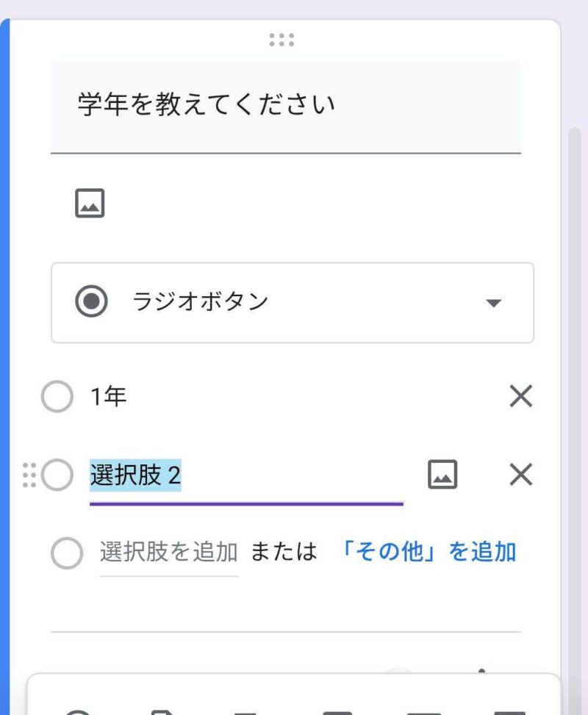Click the drag handle beside 選択肢 2

click(29, 475)
